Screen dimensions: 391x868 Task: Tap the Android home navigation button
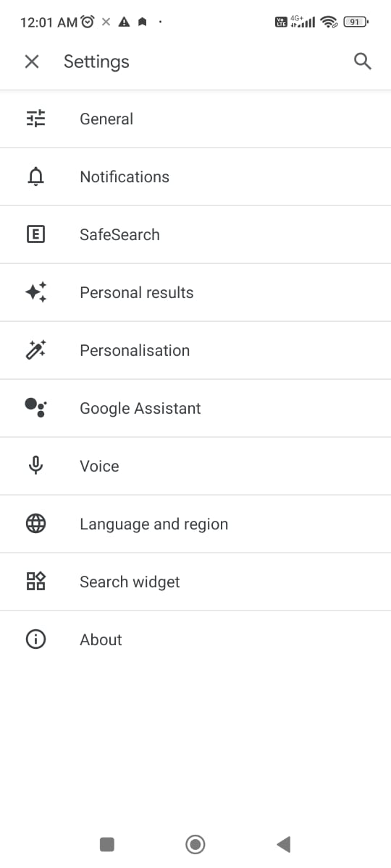[x=195, y=843]
